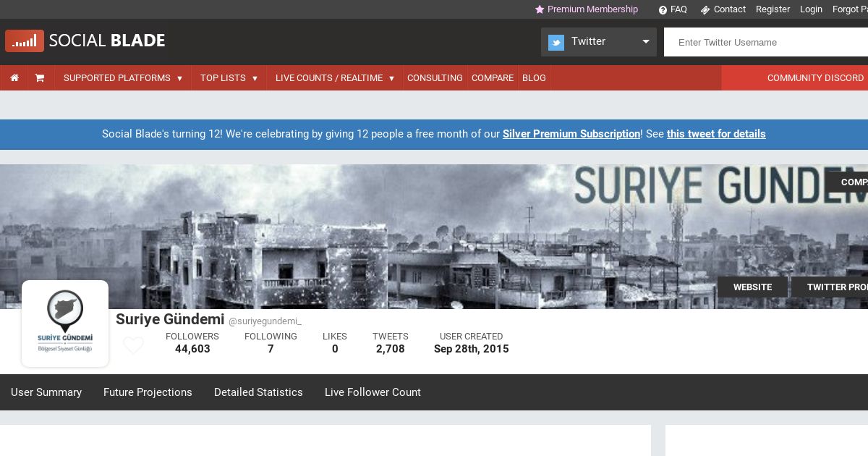Switch to the Live Follower Count tab
Screen dimensions: 868x456
(x=373, y=392)
